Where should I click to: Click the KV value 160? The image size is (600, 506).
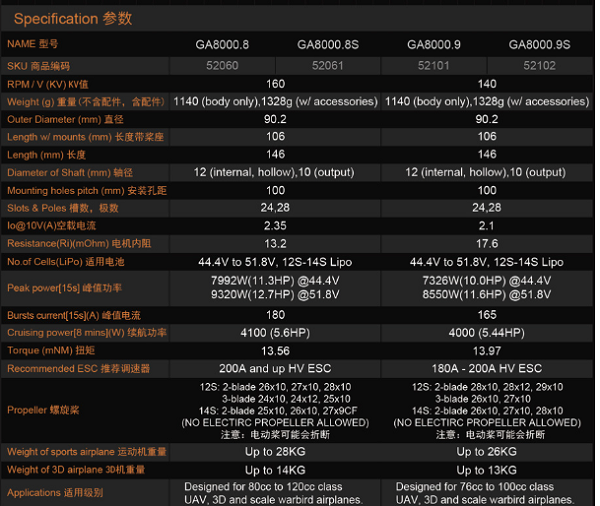pyautogui.click(x=276, y=84)
